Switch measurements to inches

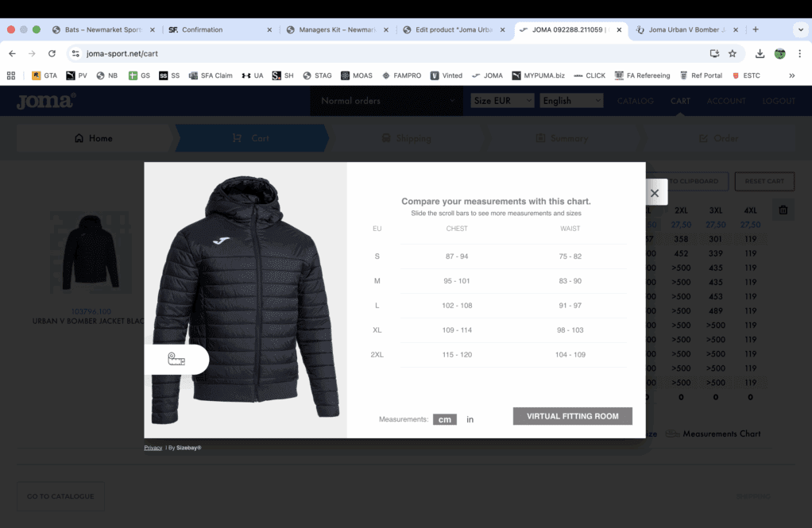point(470,419)
